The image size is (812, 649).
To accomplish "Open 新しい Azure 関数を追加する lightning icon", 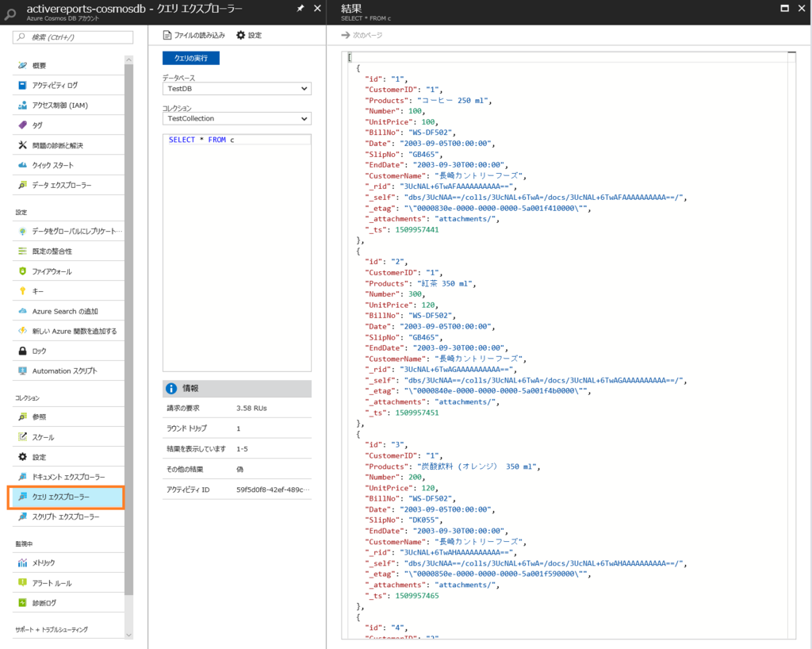I will (x=22, y=331).
